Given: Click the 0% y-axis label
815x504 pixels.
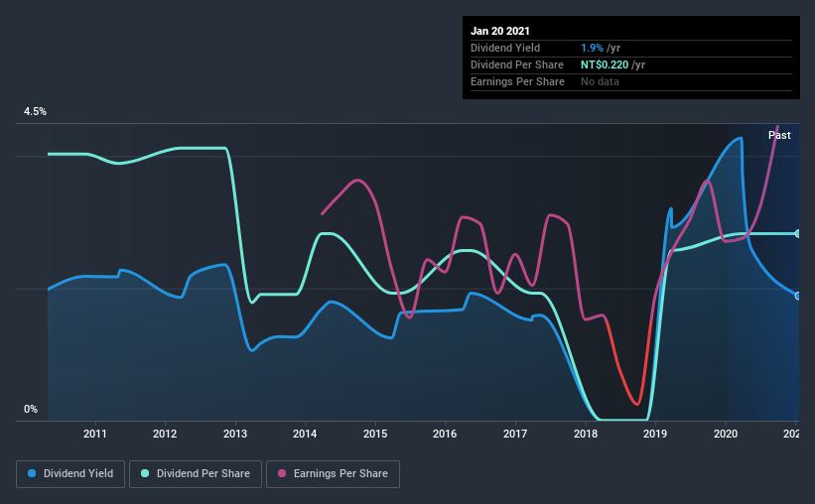Looking at the screenshot, I should click(x=31, y=410).
